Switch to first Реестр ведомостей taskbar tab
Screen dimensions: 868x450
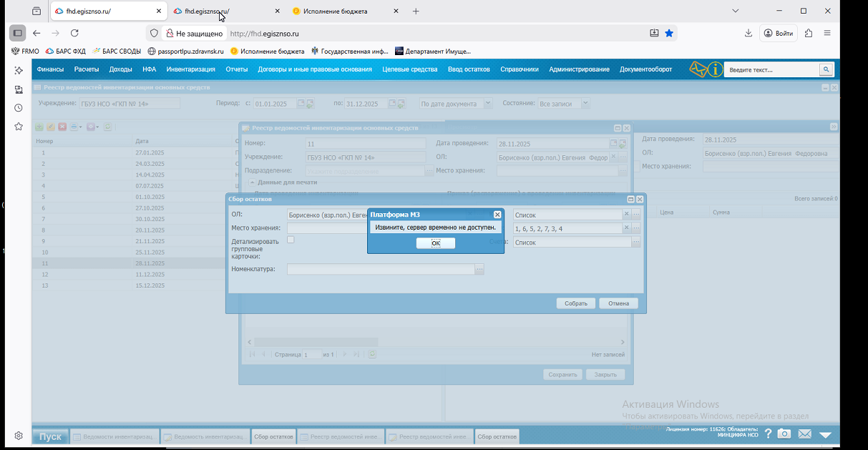341,436
